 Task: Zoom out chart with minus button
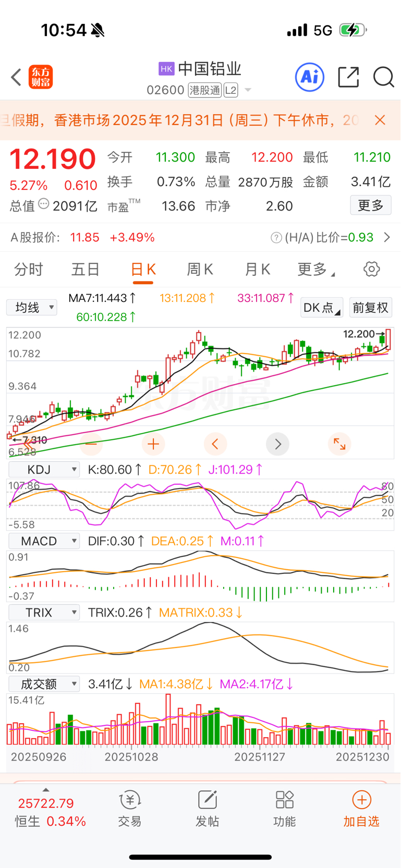[91, 444]
